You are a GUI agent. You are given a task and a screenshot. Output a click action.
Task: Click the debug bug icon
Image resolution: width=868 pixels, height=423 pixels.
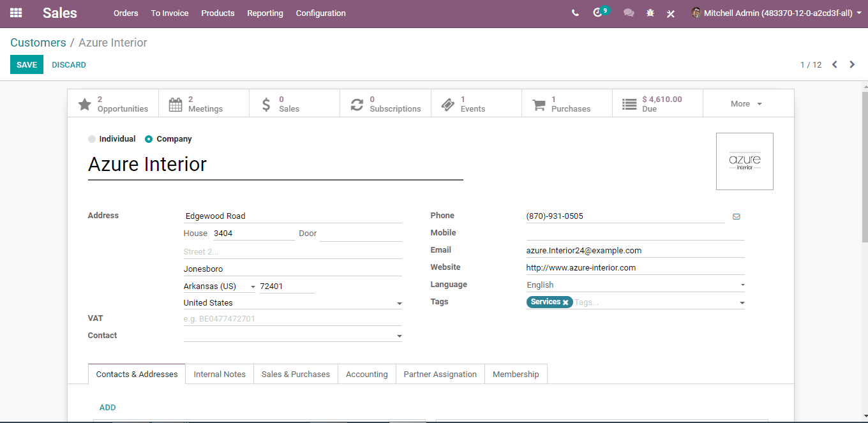(x=650, y=13)
